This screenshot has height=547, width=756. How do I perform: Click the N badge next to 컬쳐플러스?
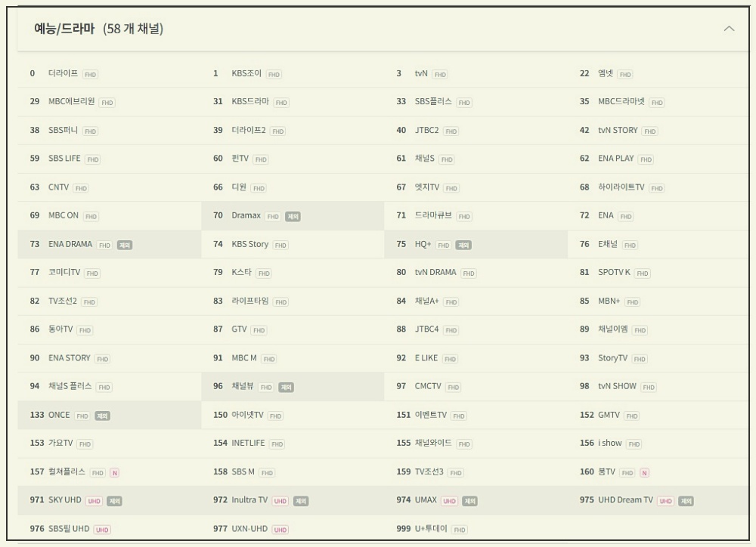click(114, 473)
